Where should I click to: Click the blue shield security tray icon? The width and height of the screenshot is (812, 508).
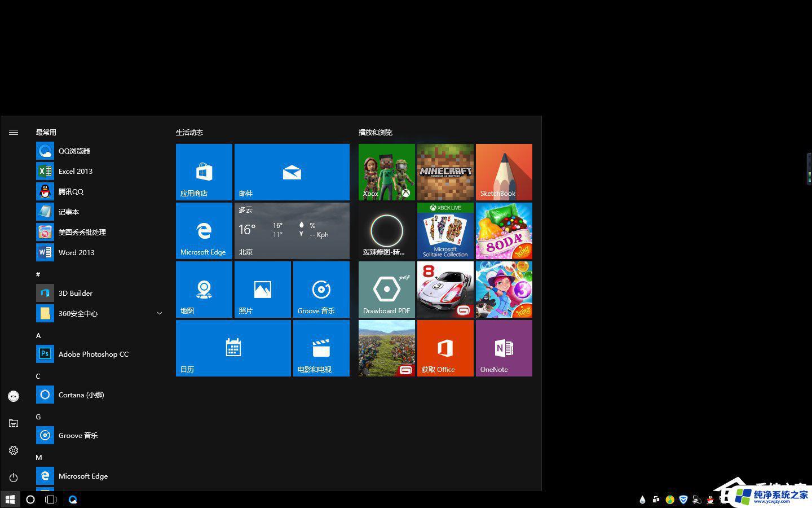coord(683,500)
